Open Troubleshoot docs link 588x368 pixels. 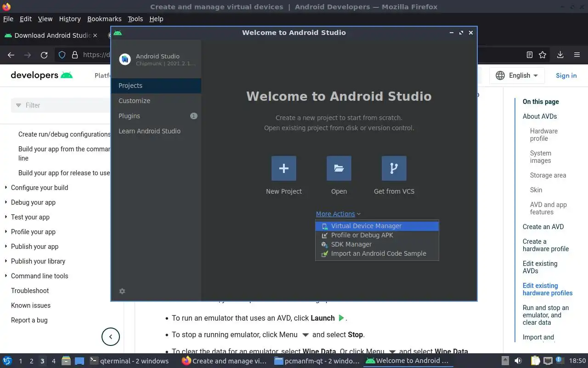click(x=30, y=291)
